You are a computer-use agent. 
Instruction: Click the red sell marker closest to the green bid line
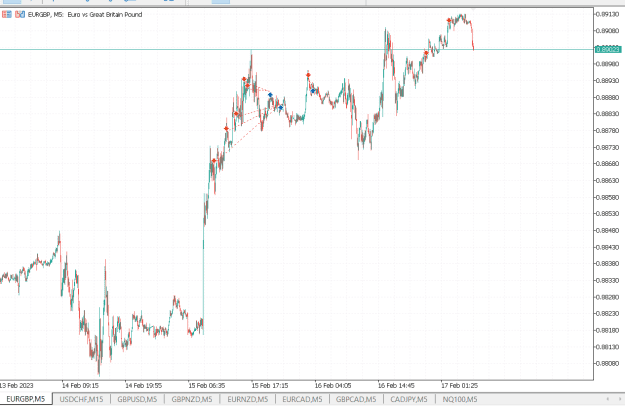click(426, 53)
